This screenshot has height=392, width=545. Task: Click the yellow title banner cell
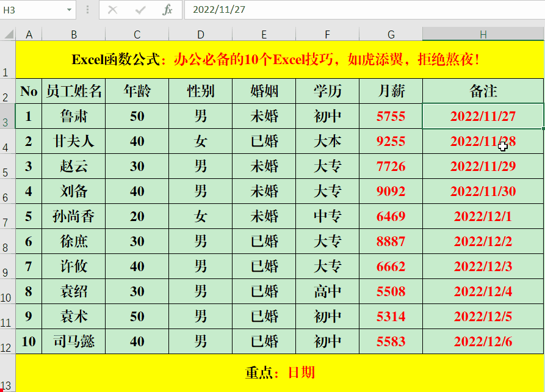(280, 59)
